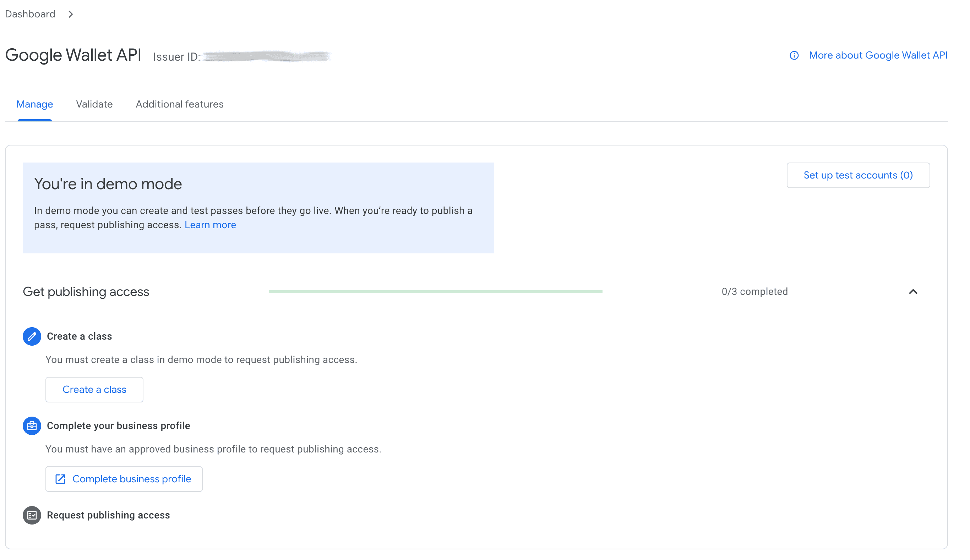This screenshot has height=560, width=970.
Task: Click Complete business profile button
Action: 124,479
